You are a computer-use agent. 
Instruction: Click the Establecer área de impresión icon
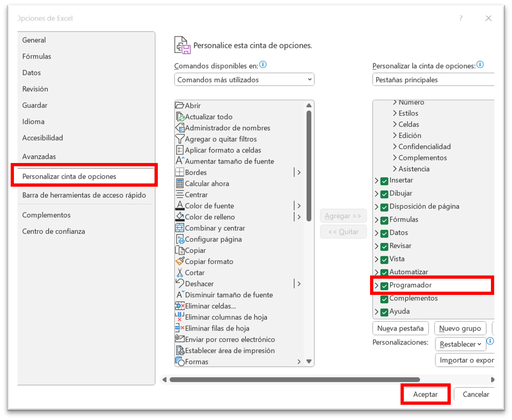(180, 350)
